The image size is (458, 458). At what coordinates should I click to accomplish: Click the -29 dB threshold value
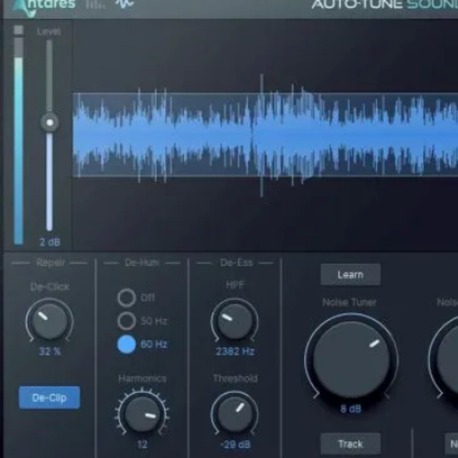[x=235, y=444]
